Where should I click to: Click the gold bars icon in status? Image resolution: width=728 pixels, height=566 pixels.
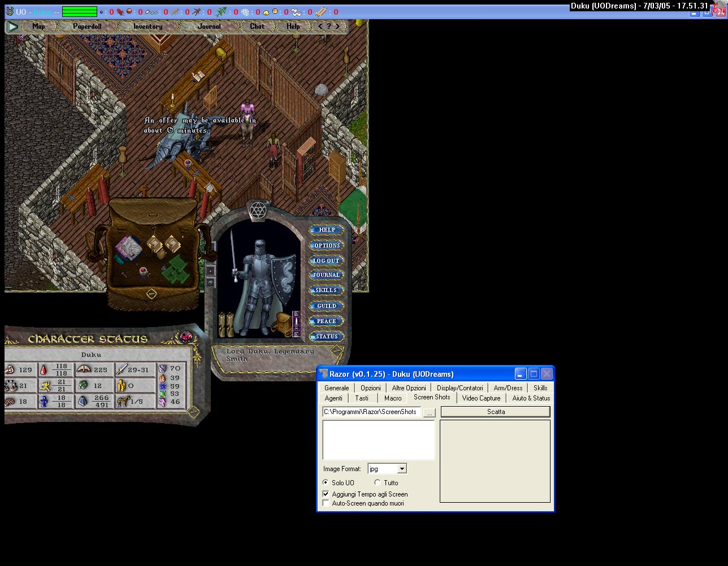(122, 386)
